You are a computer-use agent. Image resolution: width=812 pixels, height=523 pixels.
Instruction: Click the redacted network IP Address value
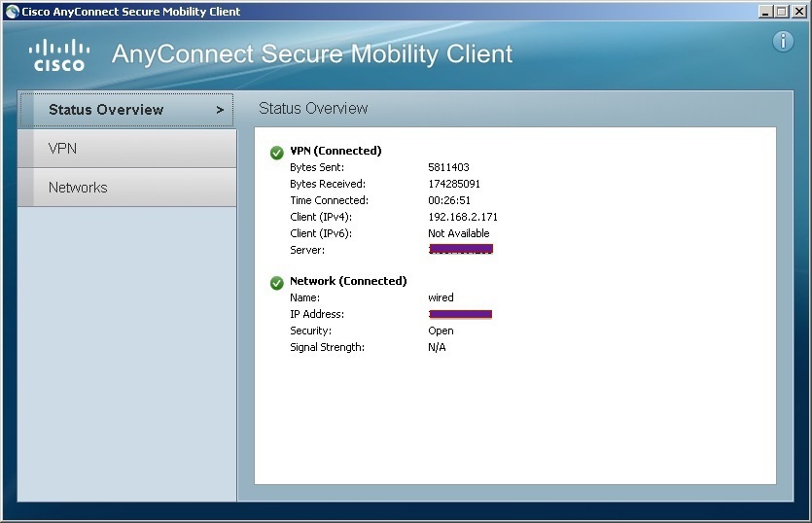tap(460, 314)
